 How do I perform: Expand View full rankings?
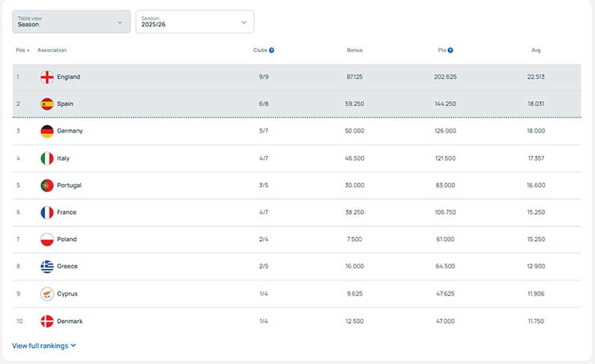(x=44, y=346)
